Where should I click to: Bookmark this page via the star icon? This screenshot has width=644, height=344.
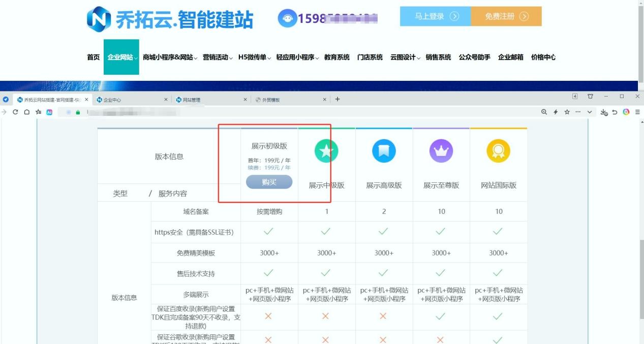pos(567,112)
